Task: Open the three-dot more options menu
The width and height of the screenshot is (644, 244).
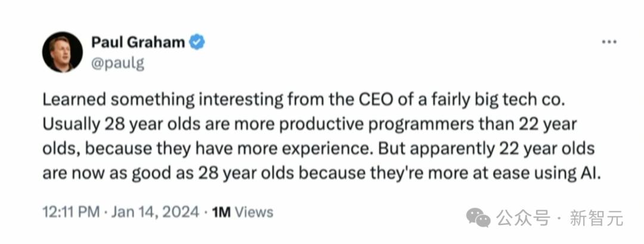Action: click(x=608, y=42)
